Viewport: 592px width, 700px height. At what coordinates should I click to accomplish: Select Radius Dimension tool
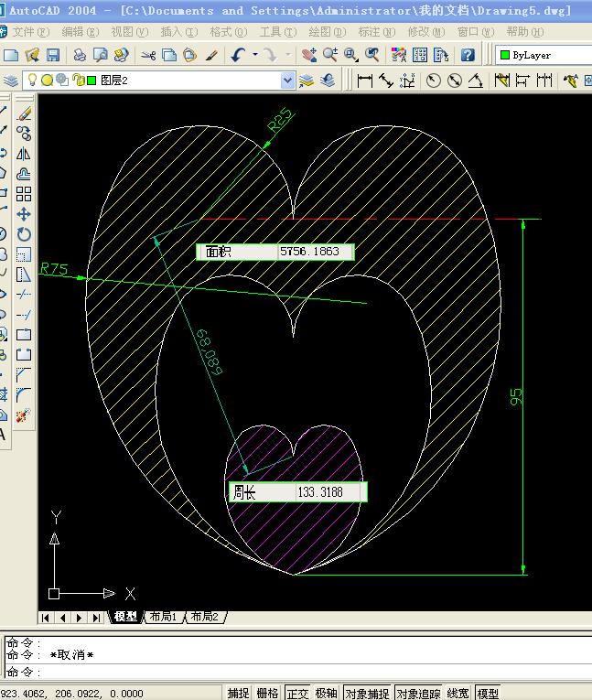(433, 81)
